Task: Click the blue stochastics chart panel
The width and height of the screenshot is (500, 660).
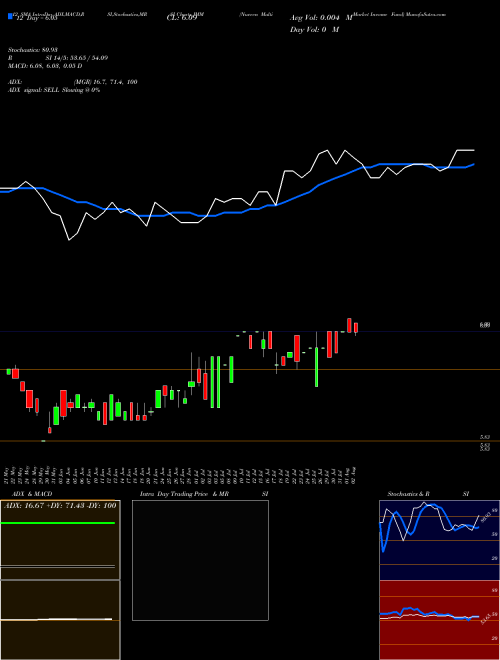Action: [x=439, y=540]
